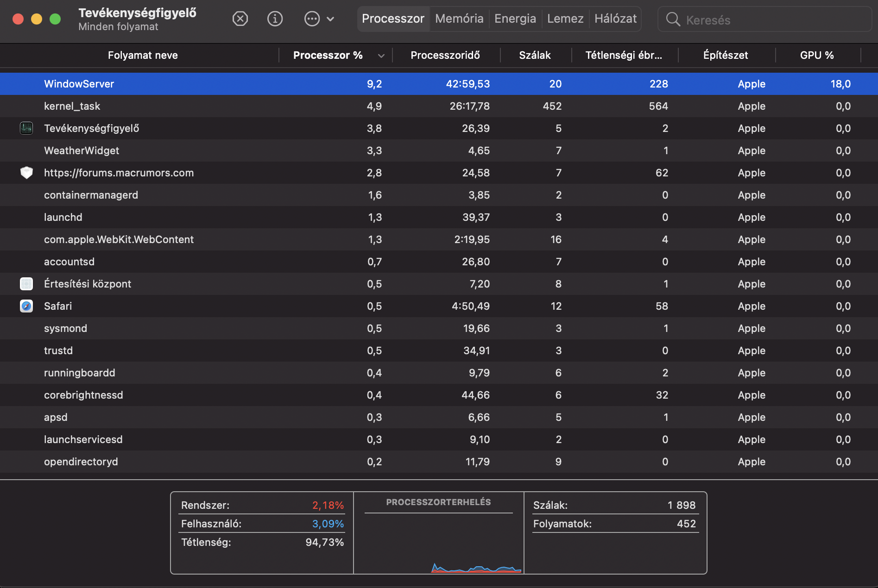Click the green zoom window button

pos(55,19)
